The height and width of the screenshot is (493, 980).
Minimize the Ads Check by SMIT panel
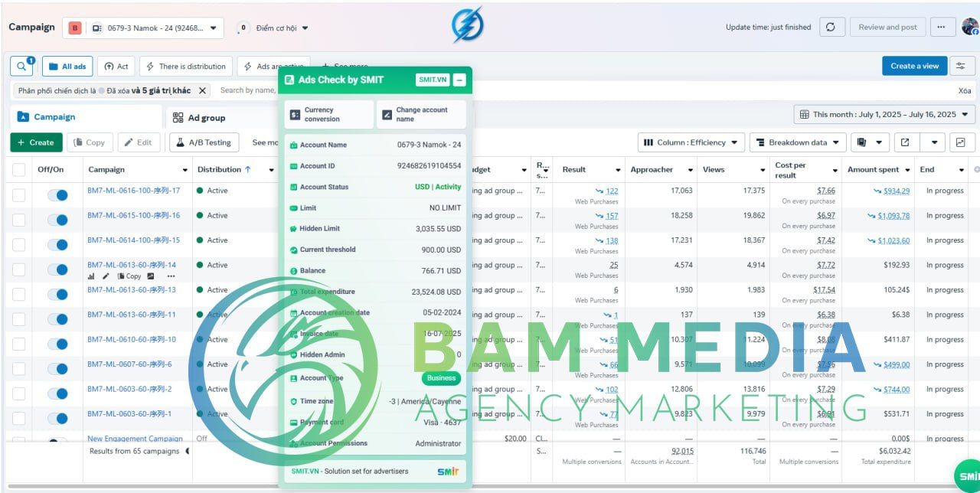(459, 80)
